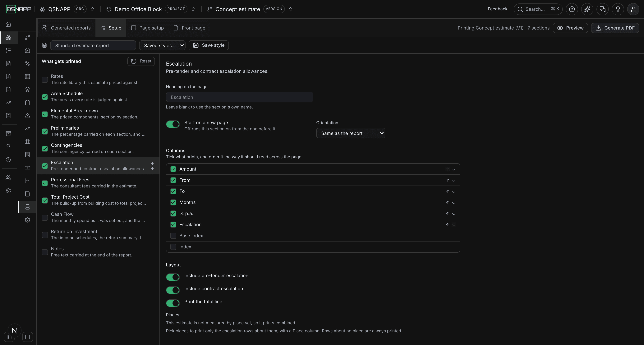
Task: Expand the Demo Office Block project switcher
Action: [193, 9]
